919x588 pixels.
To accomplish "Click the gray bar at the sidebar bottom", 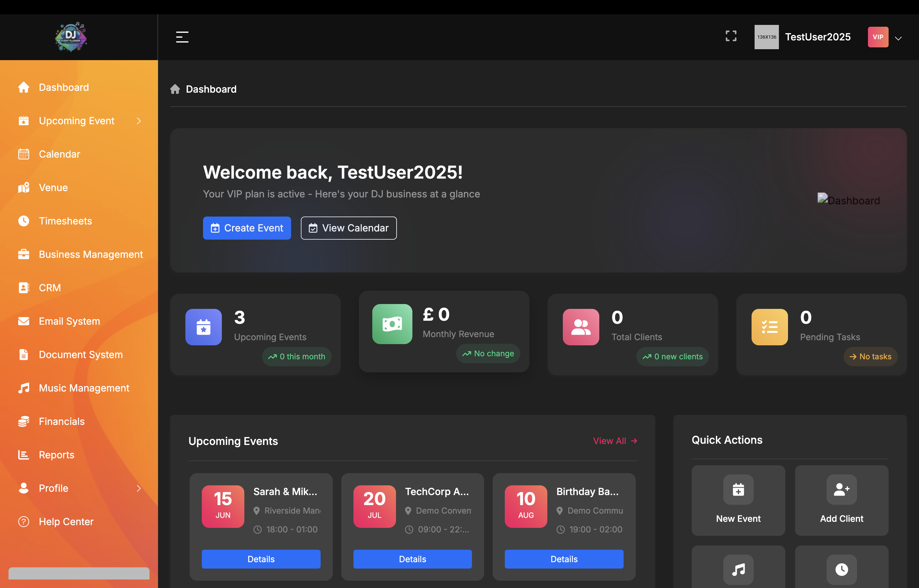I will coord(79,573).
